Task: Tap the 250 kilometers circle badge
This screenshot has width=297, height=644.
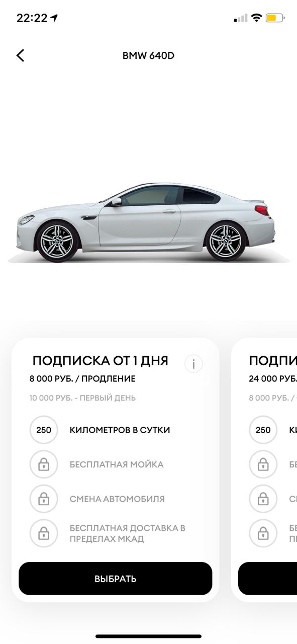Action: 44,430
